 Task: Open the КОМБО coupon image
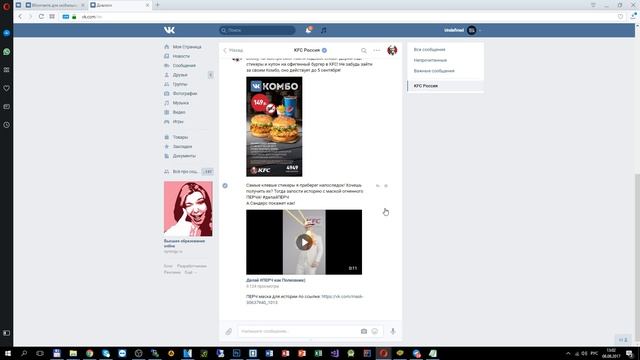(x=274, y=127)
